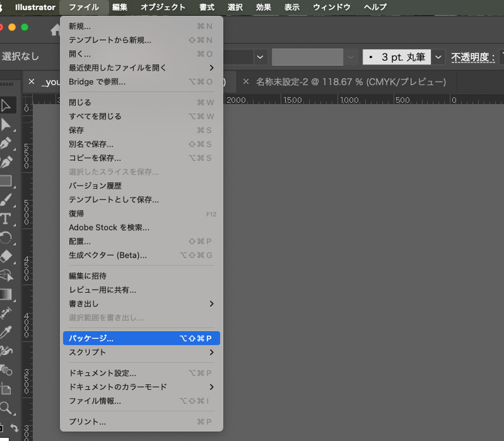The image size is (504, 441).
Task: Open the 書式 menu
Action: point(207,7)
